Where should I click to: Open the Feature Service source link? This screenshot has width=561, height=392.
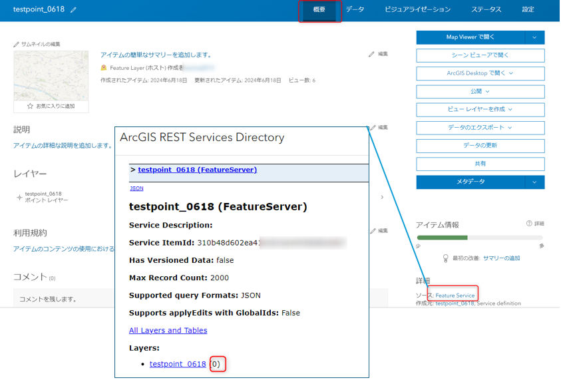coord(455,295)
